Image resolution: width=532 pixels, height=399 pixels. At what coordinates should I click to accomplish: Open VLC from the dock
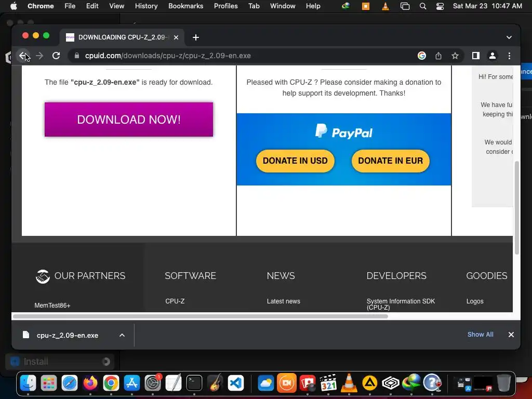[349, 383]
